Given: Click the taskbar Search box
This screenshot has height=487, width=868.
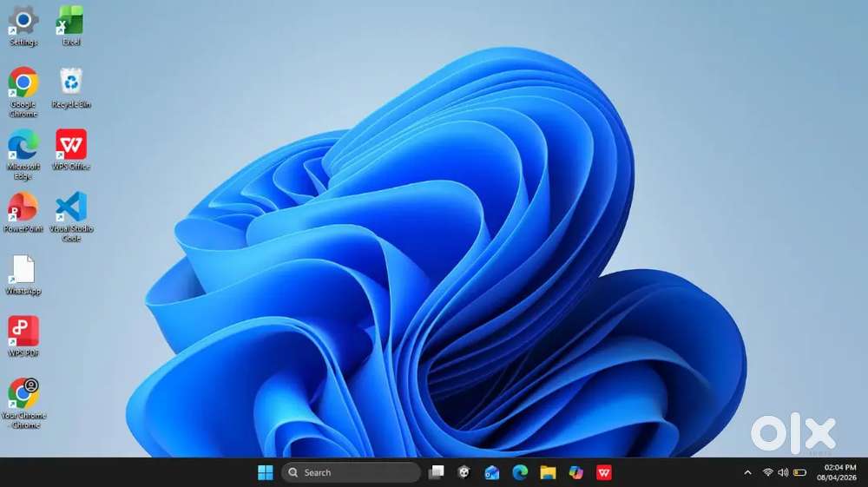Looking at the screenshot, I should tap(351, 472).
